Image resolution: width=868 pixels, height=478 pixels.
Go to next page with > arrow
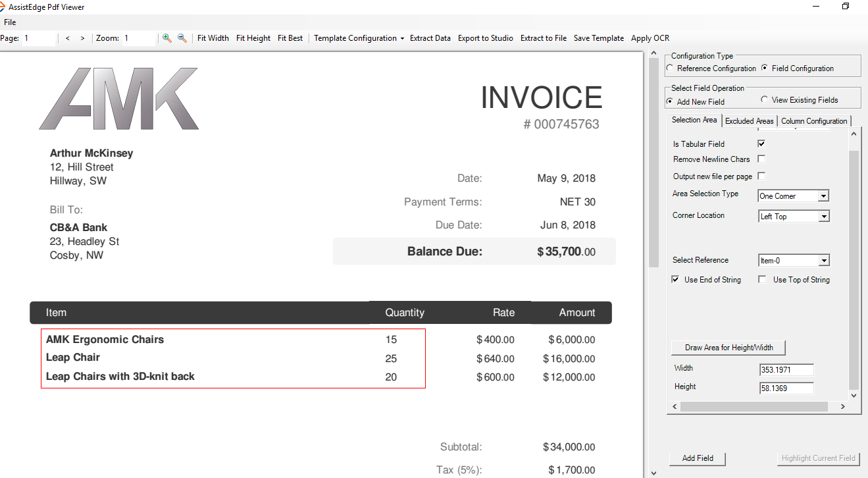[82, 38]
